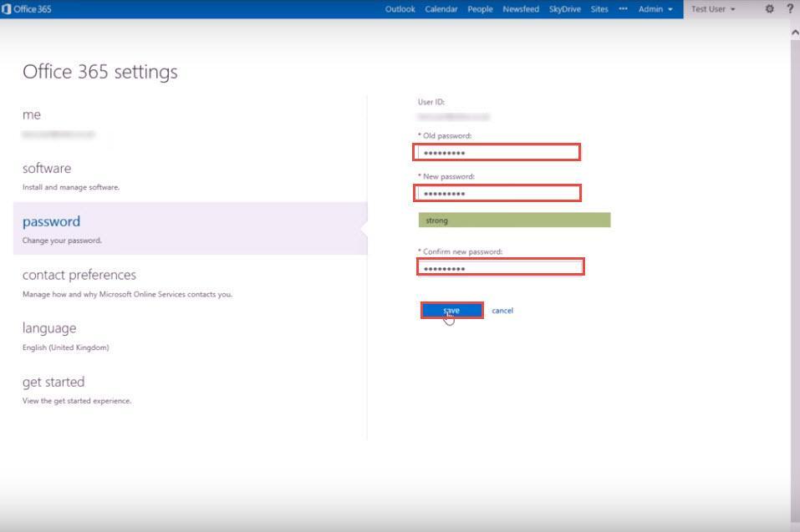Click the 'View the get started experience.' text
The width and height of the screenshot is (800, 532).
[77, 401]
